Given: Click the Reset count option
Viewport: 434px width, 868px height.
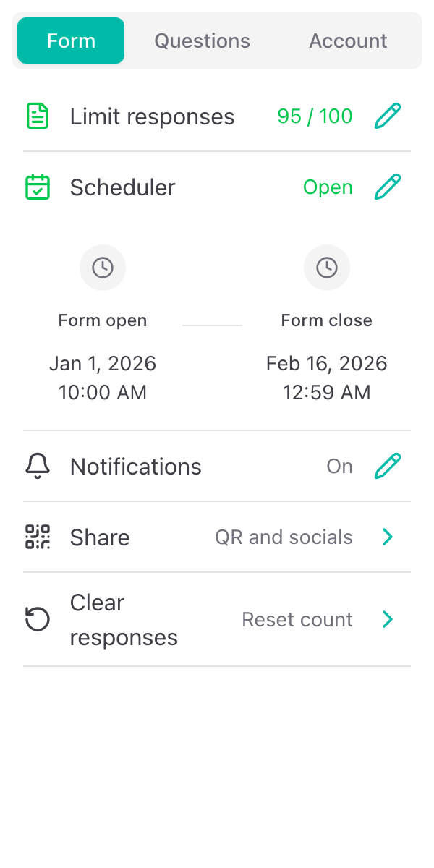Looking at the screenshot, I should (x=297, y=619).
